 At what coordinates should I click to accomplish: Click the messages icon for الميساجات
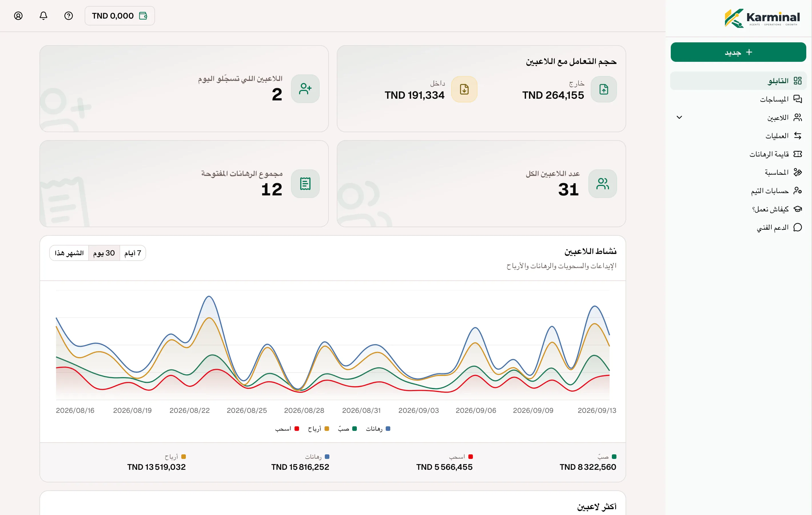[x=797, y=99]
